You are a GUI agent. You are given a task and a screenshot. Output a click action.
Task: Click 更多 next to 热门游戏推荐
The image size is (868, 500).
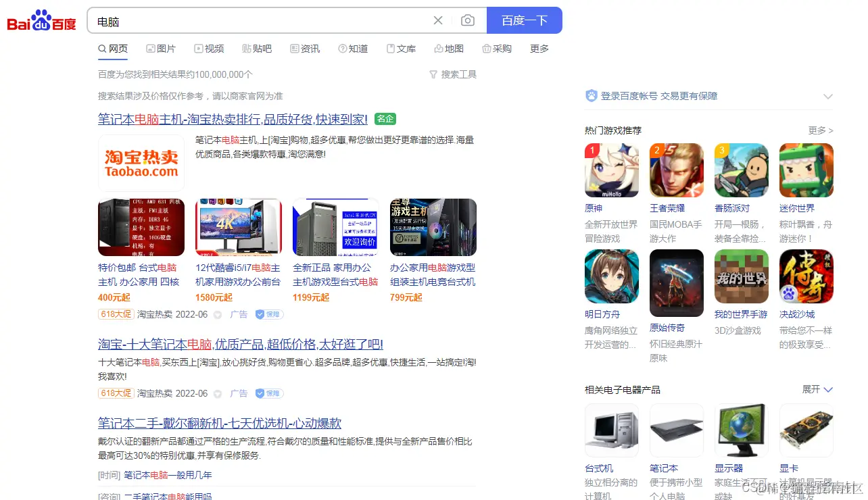821,130
